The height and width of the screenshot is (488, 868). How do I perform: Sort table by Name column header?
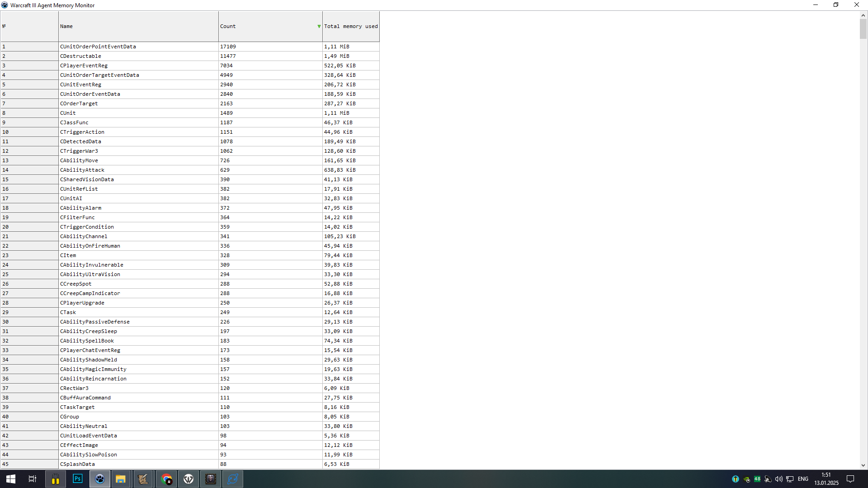click(x=138, y=26)
